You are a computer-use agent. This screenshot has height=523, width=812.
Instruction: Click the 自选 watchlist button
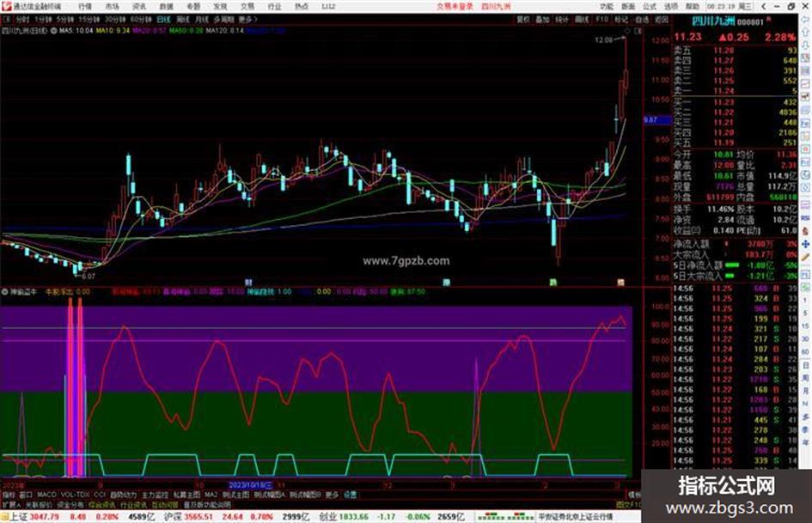coord(642,20)
